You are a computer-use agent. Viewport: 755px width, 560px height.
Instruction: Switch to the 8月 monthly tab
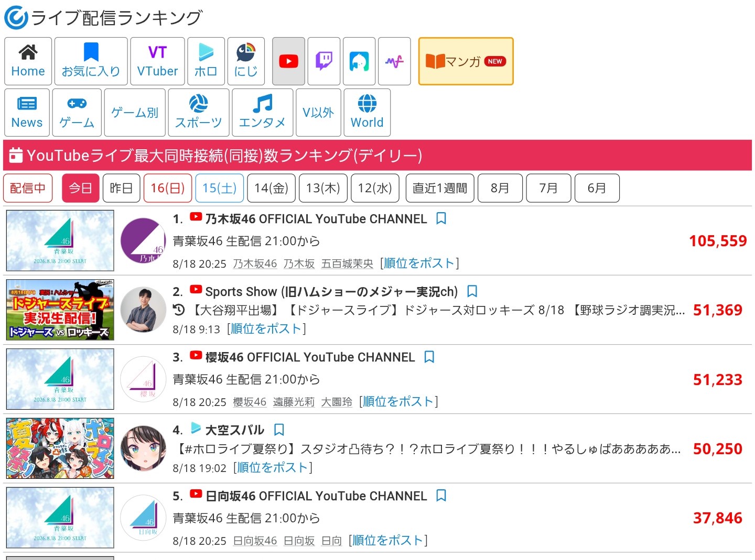point(500,188)
